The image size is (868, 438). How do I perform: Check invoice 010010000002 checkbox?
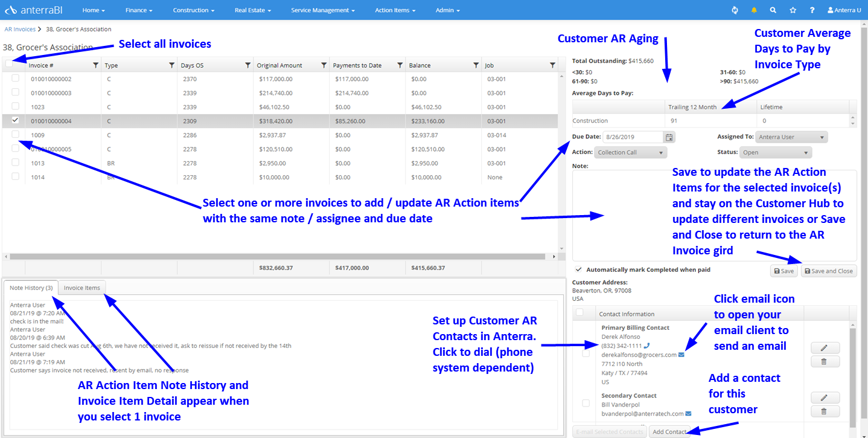pyautogui.click(x=15, y=78)
